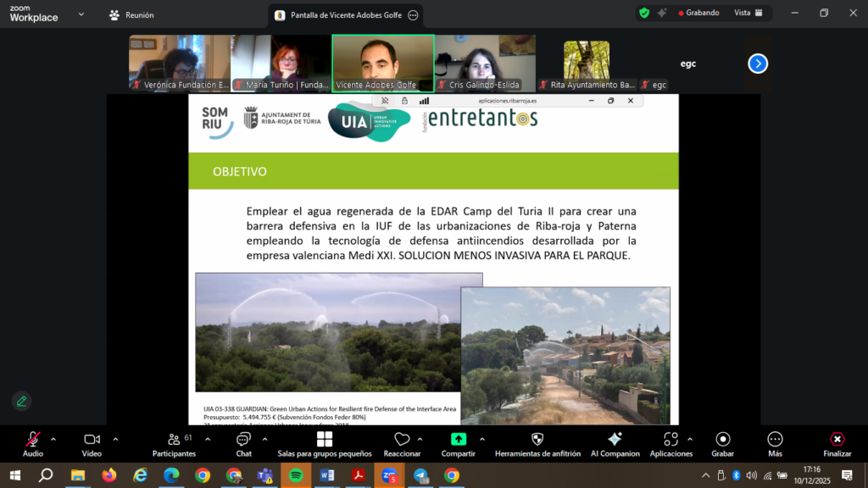
Task: Select Cris Galindo-Eslida video thumbnail
Action: click(x=486, y=63)
